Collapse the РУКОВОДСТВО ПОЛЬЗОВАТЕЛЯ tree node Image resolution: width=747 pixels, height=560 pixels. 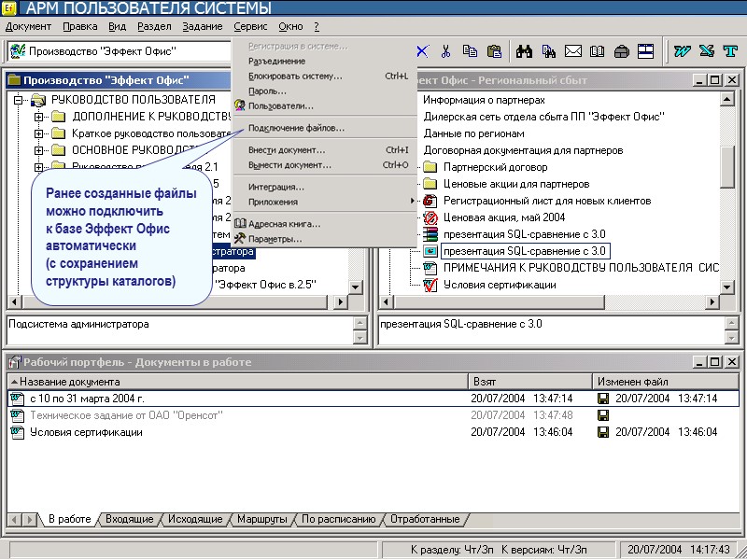[x=18, y=100]
